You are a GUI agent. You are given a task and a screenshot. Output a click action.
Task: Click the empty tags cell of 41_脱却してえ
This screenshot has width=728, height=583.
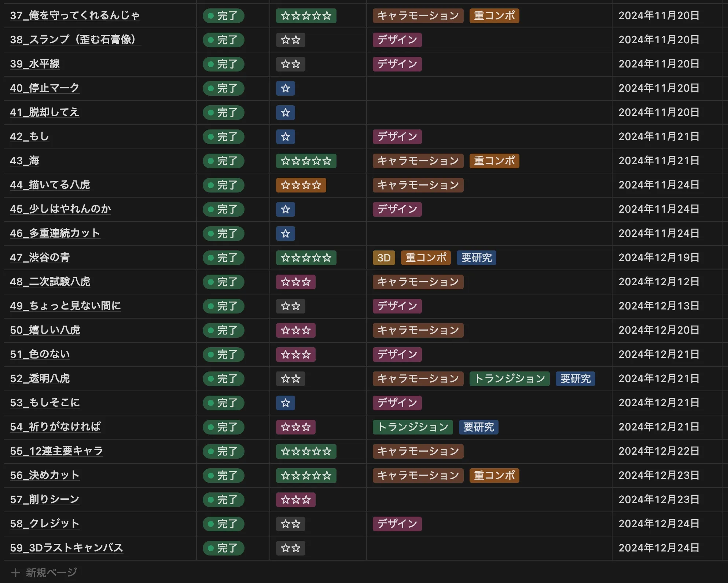click(489, 113)
